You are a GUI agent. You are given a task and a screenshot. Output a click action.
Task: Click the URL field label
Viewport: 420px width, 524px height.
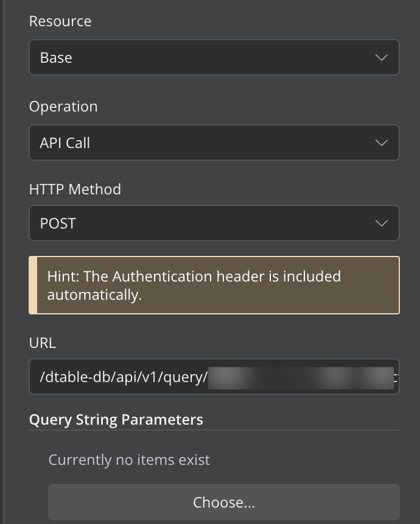coord(43,343)
